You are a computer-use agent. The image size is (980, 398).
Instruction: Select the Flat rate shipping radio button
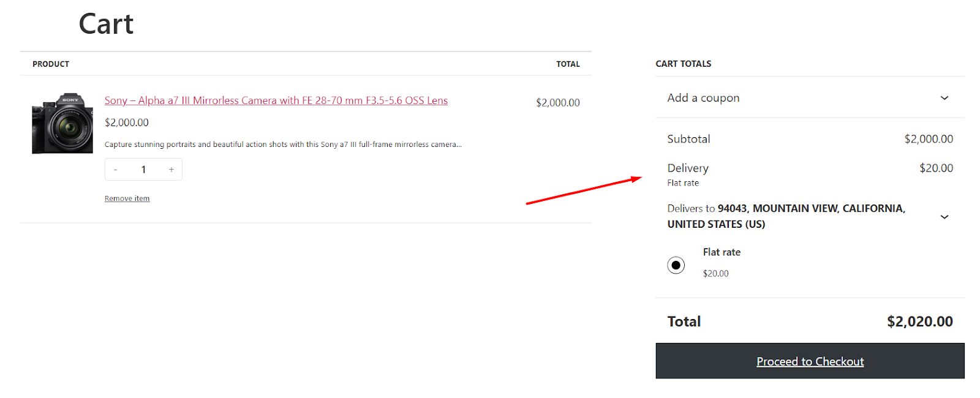click(x=676, y=265)
